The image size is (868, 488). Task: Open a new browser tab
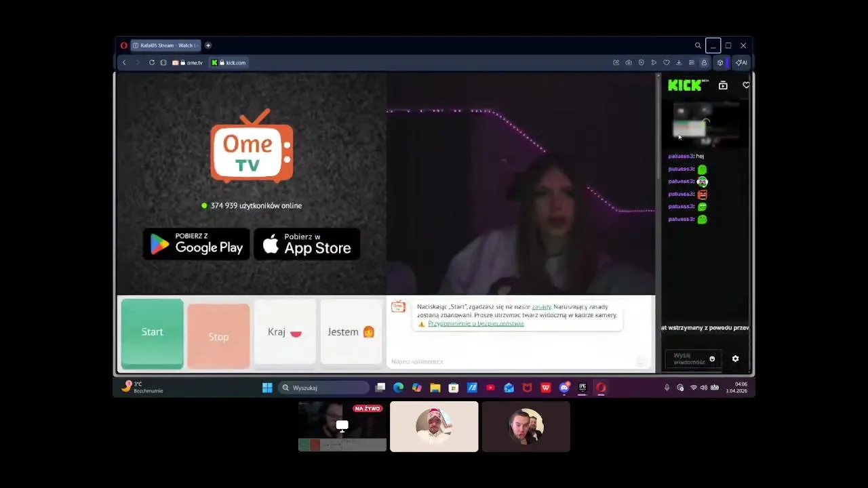pos(208,45)
